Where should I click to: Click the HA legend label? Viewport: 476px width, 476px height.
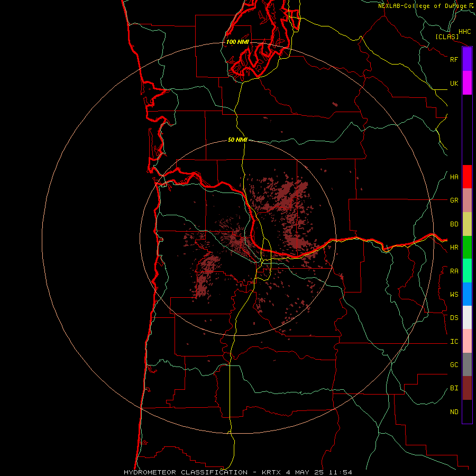[x=454, y=177]
